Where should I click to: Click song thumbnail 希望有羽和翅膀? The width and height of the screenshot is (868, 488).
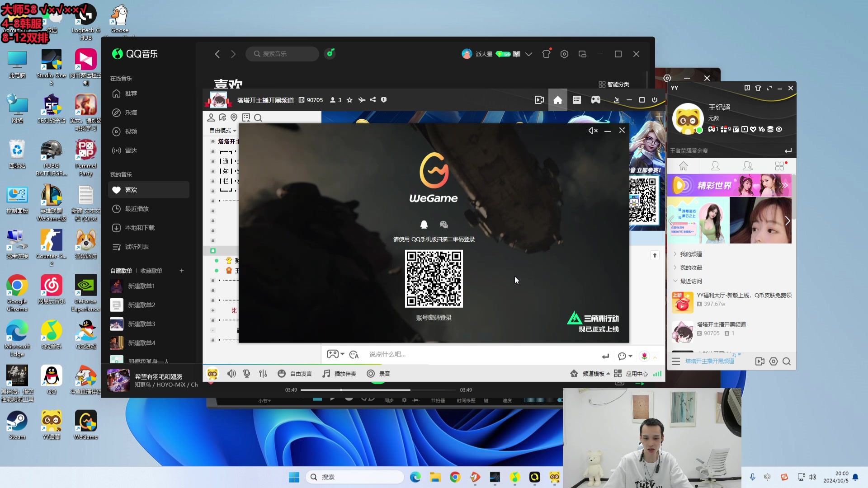pos(119,380)
